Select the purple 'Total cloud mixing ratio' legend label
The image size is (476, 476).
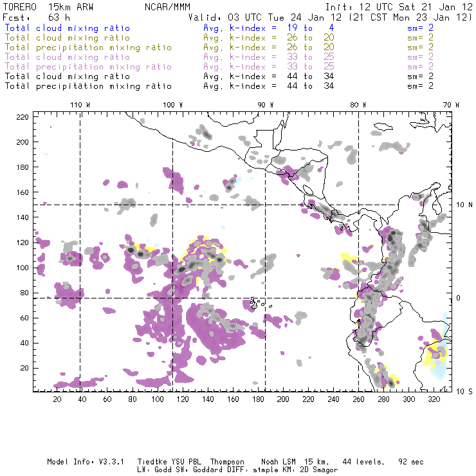click(68, 57)
